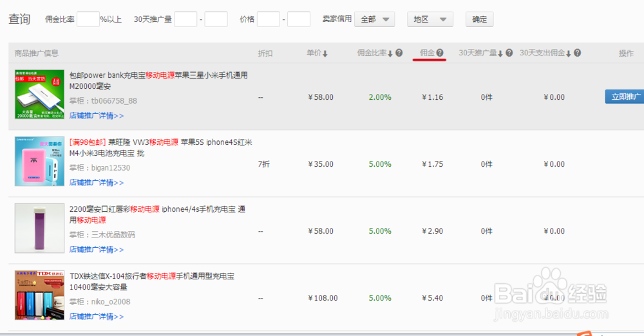Click the purple lipstick power bank thumbnail
This screenshot has height=336, width=644.
(x=39, y=229)
